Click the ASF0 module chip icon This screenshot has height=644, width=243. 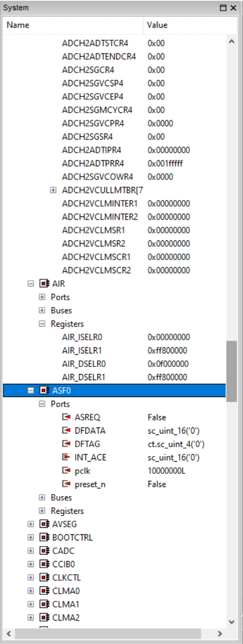click(45, 390)
